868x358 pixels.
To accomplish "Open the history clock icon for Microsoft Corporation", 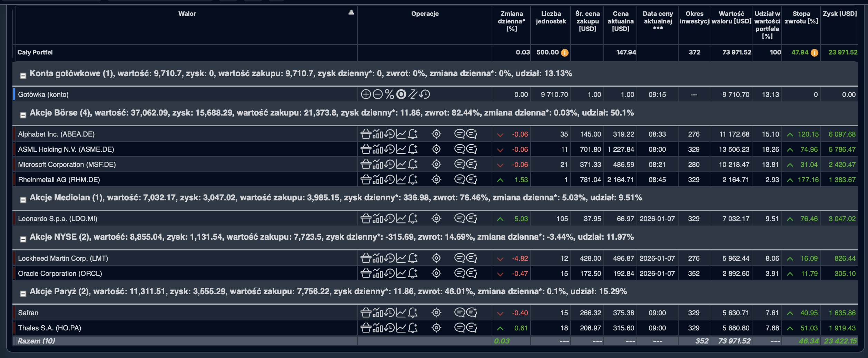I will click(389, 165).
